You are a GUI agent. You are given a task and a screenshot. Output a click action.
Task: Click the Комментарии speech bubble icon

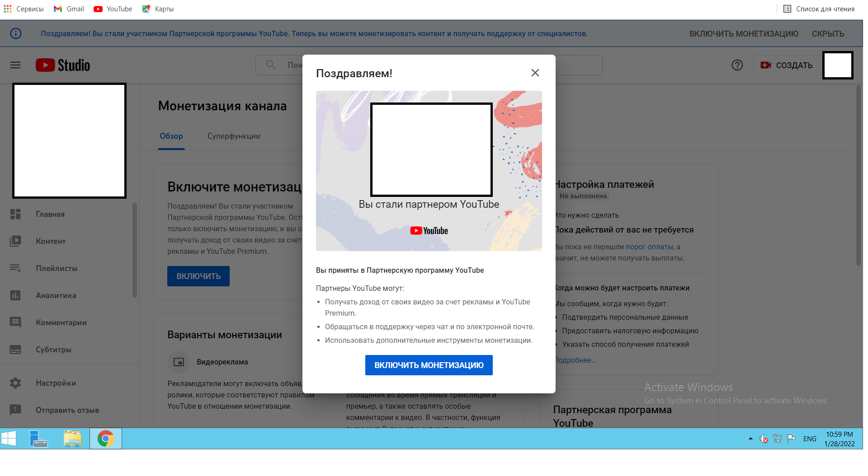[x=15, y=322]
